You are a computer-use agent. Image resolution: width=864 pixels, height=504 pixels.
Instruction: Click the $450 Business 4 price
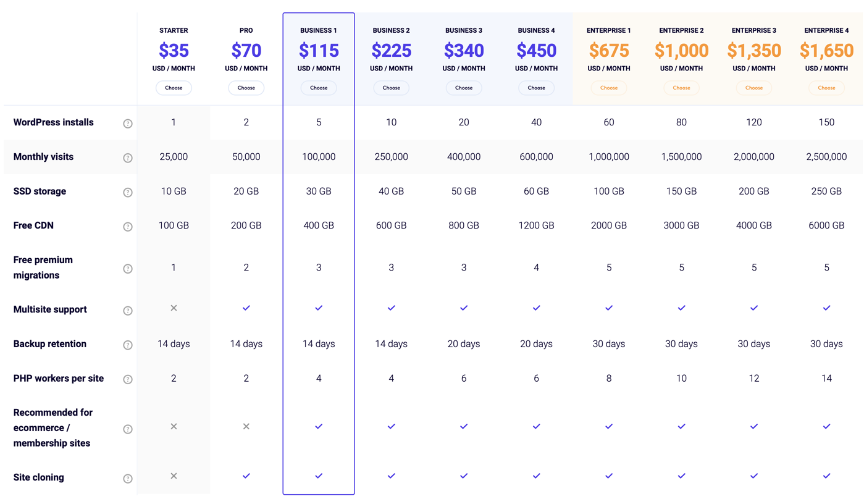click(x=536, y=50)
